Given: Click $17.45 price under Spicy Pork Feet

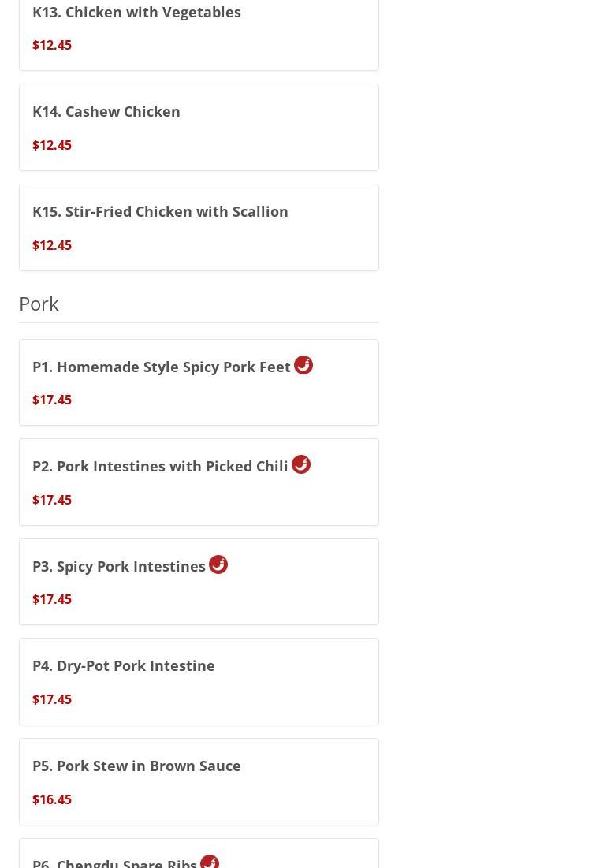Looking at the screenshot, I should point(52,400).
